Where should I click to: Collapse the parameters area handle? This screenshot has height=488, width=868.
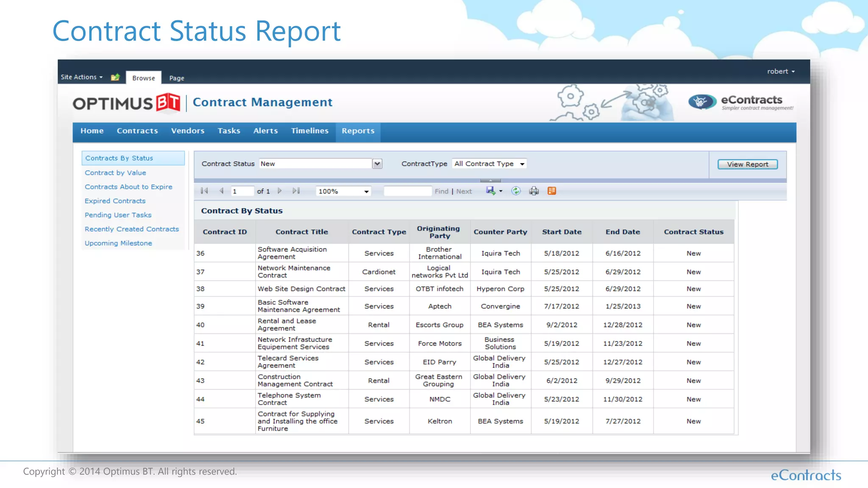(x=490, y=181)
